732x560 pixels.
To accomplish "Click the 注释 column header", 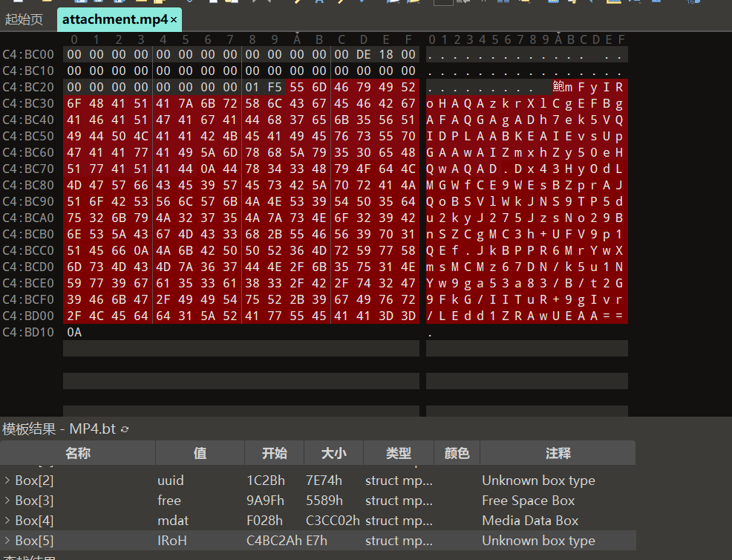I will click(x=558, y=453).
